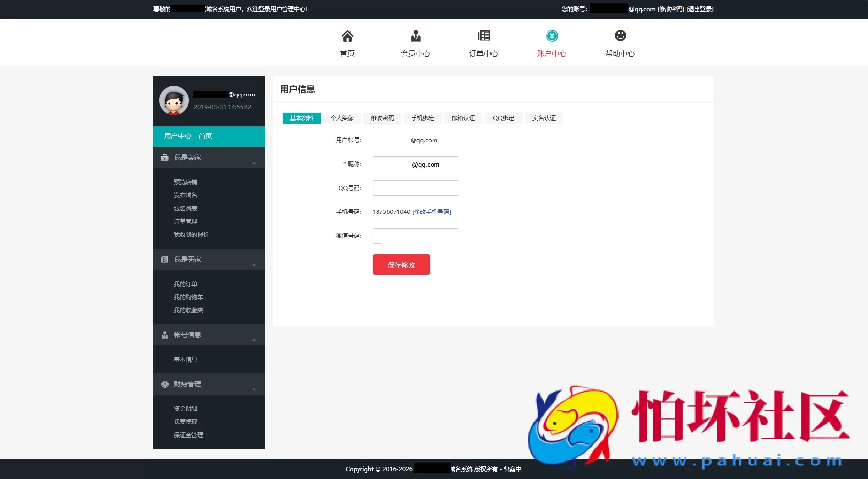Open the 修改密码 tab

click(382, 118)
